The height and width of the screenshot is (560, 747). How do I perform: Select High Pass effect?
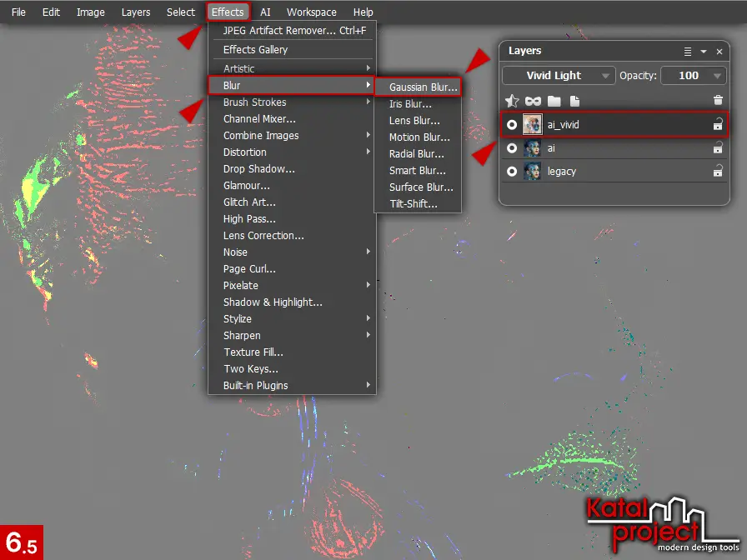(x=244, y=219)
